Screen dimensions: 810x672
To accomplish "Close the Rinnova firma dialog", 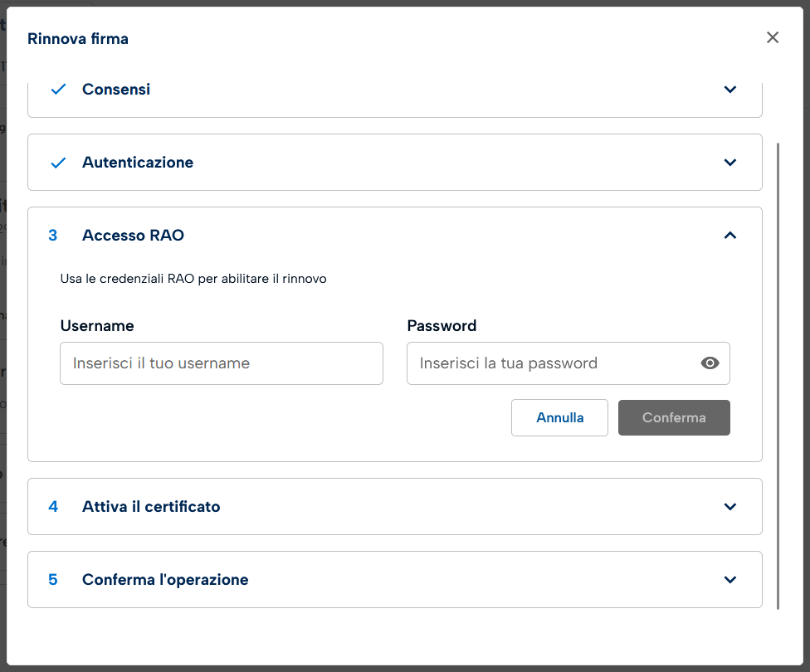I will click(773, 37).
